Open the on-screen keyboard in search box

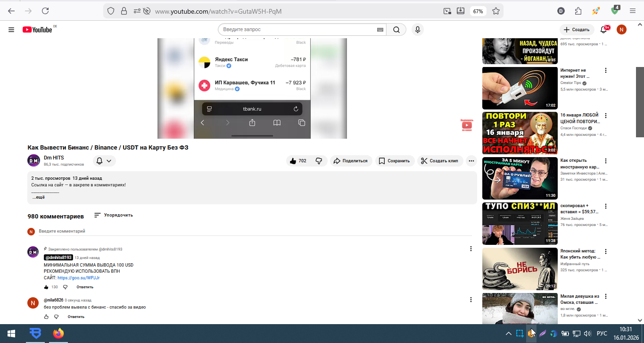tap(380, 30)
